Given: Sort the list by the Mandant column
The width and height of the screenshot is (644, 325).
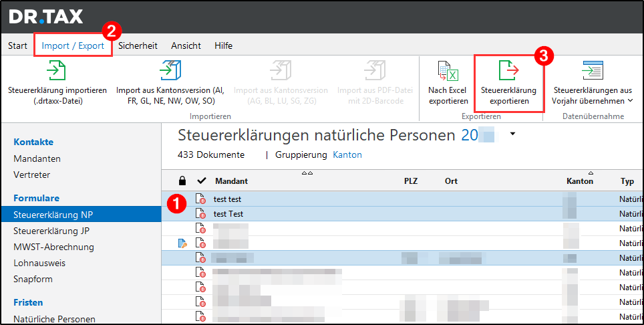Looking at the screenshot, I should point(231,181).
